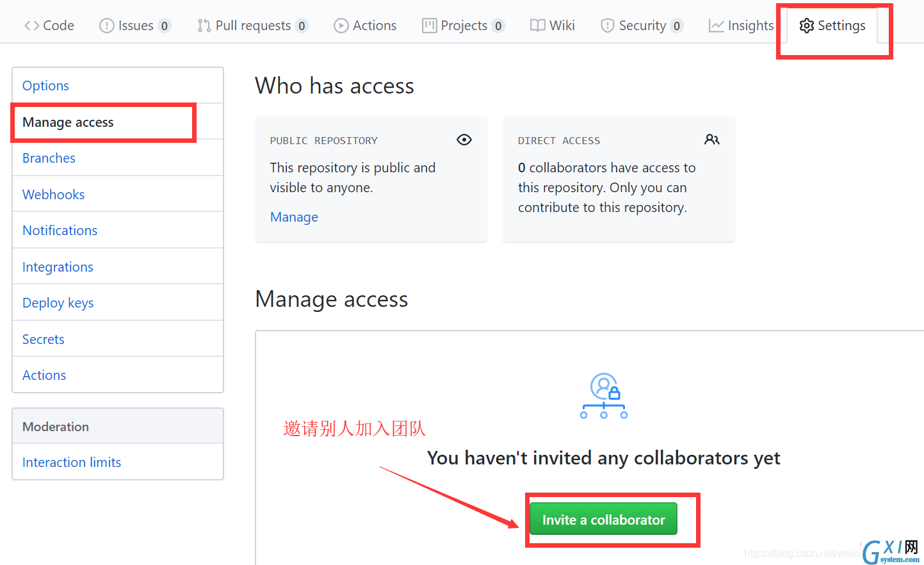
Task: Open Deploy keys in the sidebar
Action: 118,303
